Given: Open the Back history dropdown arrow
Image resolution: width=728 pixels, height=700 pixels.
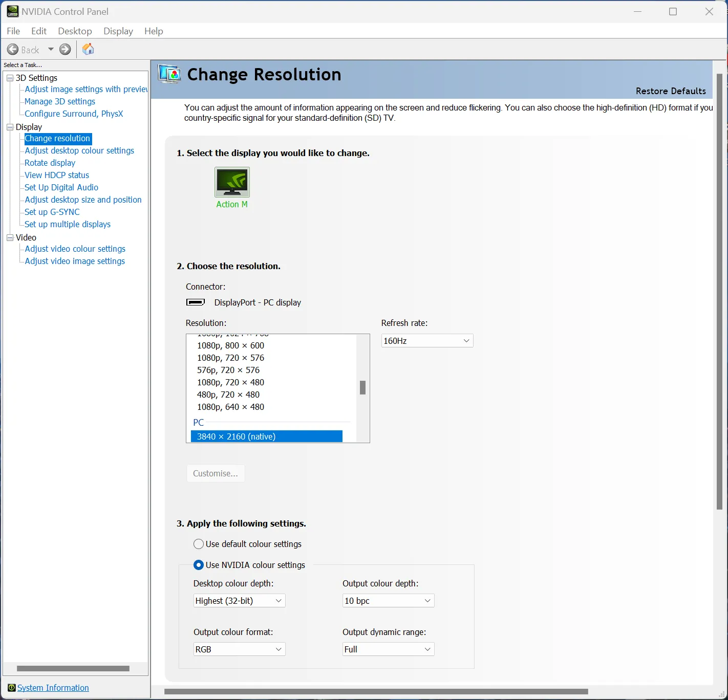Looking at the screenshot, I should (51, 50).
